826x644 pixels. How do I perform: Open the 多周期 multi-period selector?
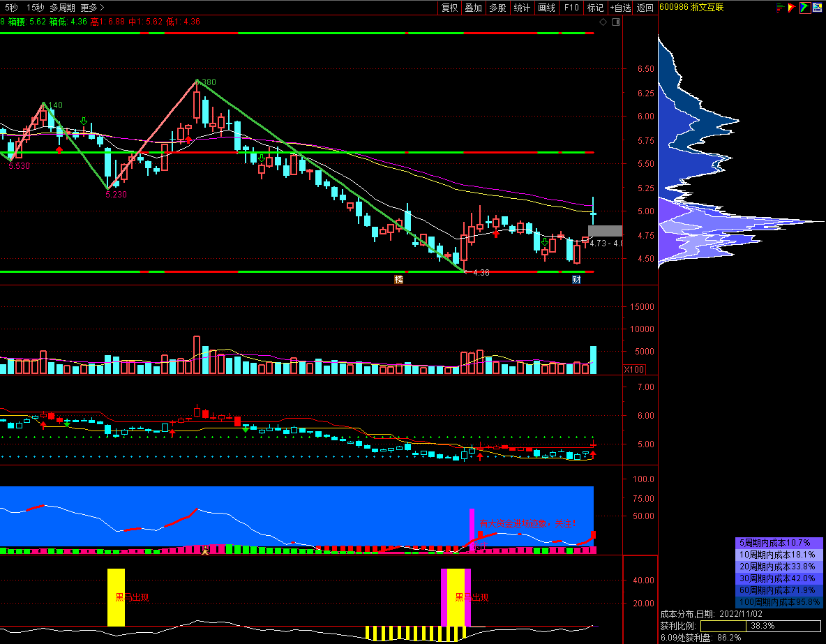click(63, 8)
